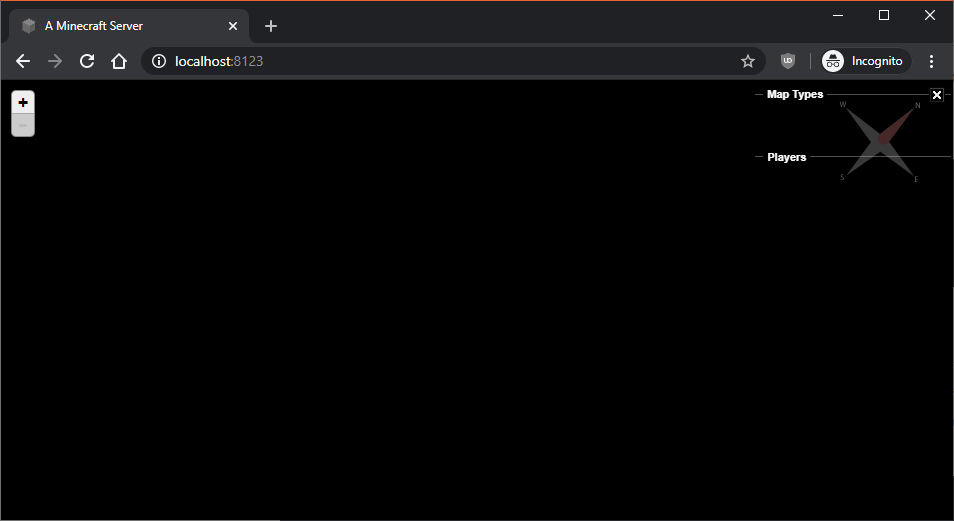Image resolution: width=954 pixels, height=521 pixels.
Task: Click the Incognito profile indicator
Action: coord(866,61)
